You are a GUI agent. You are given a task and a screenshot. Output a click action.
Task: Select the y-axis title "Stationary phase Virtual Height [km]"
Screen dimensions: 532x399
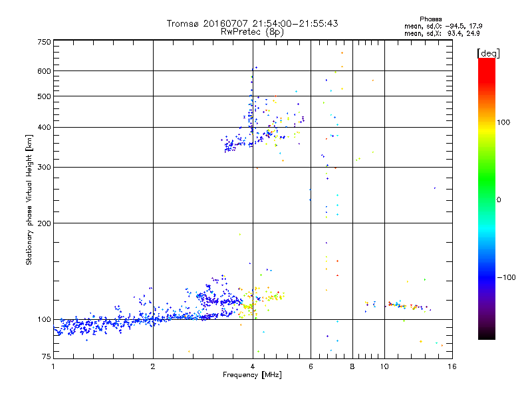coord(29,199)
